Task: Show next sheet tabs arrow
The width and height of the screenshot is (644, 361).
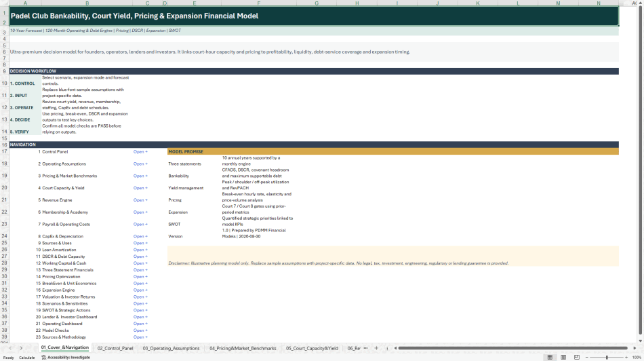Action: click(21, 348)
